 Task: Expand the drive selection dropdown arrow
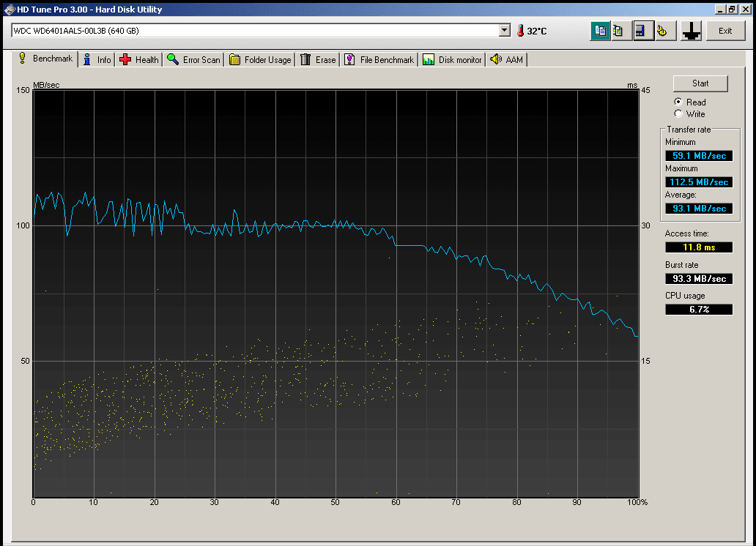click(504, 30)
